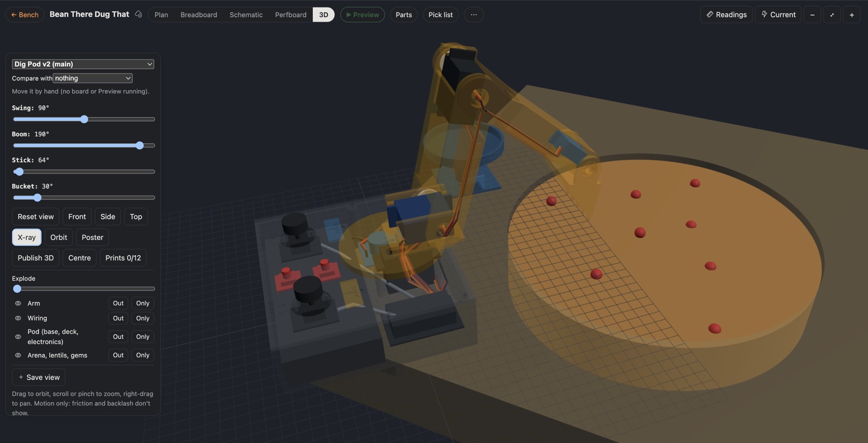Screen dimensions: 868x443
Task: Hide the Wiring layer eye icon
Action: click(x=18, y=318)
